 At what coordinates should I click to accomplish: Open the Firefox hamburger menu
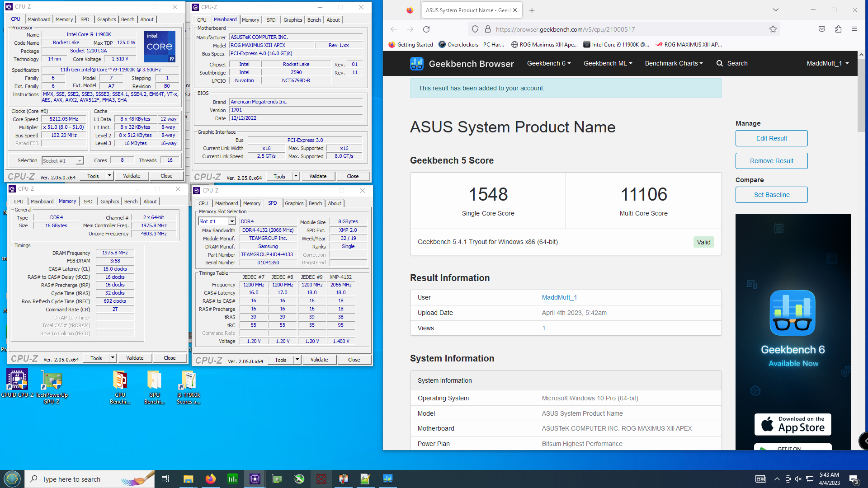pyautogui.click(x=854, y=29)
